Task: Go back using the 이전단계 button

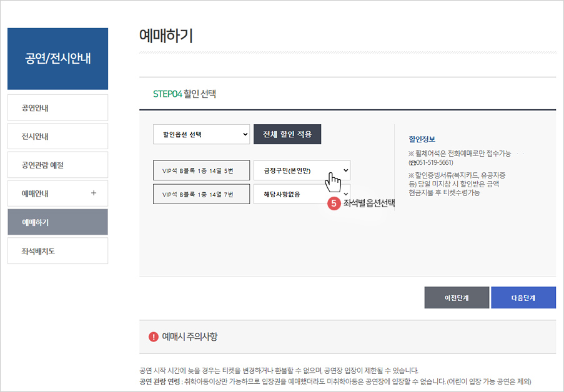Action: (x=457, y=298)
